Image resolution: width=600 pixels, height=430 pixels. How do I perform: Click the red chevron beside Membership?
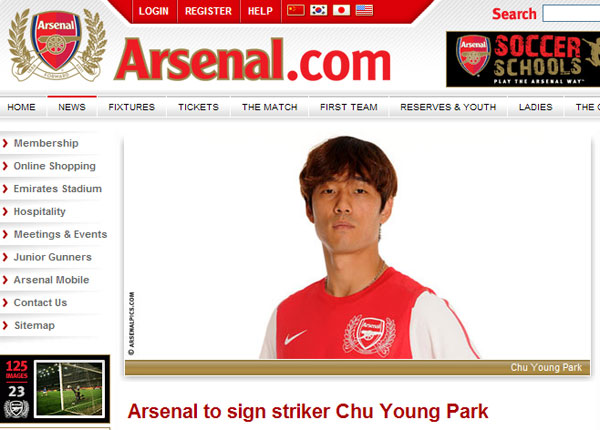(x=5, y=143)
